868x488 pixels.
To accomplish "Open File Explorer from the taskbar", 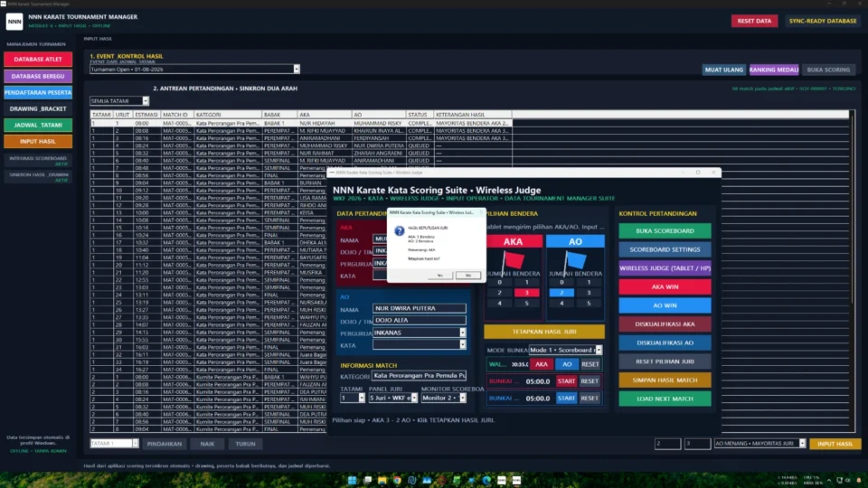I will [x=382, y=480].
